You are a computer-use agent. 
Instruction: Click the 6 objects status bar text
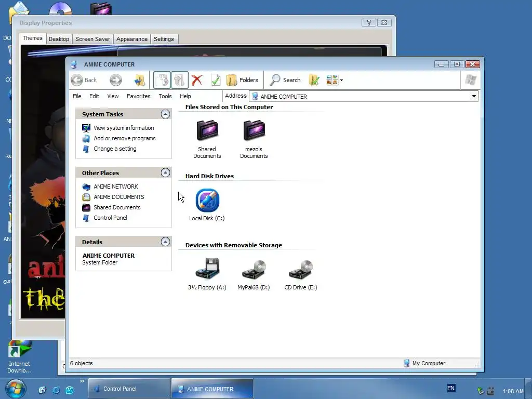(82, 363)
